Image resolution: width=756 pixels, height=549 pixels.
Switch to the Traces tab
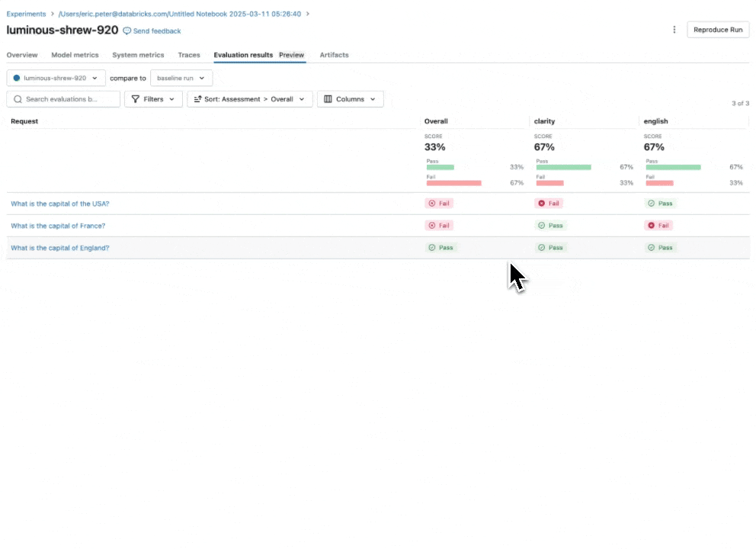tap(189, 55)
